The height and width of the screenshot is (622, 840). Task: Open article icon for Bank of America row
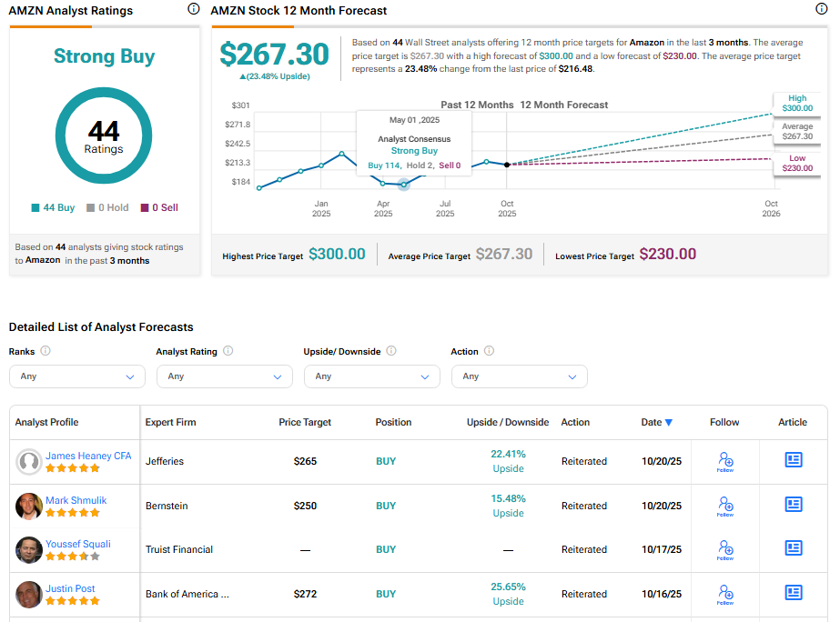coord(793,593)
